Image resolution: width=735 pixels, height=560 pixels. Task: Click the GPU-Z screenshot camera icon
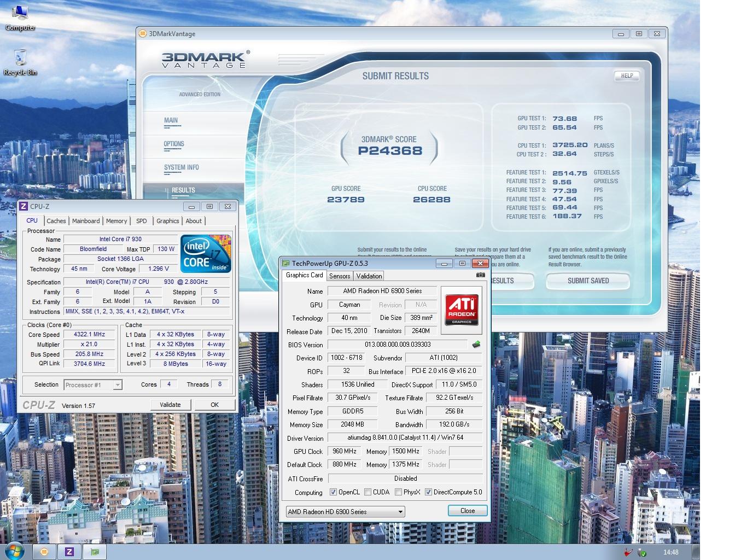480,275
